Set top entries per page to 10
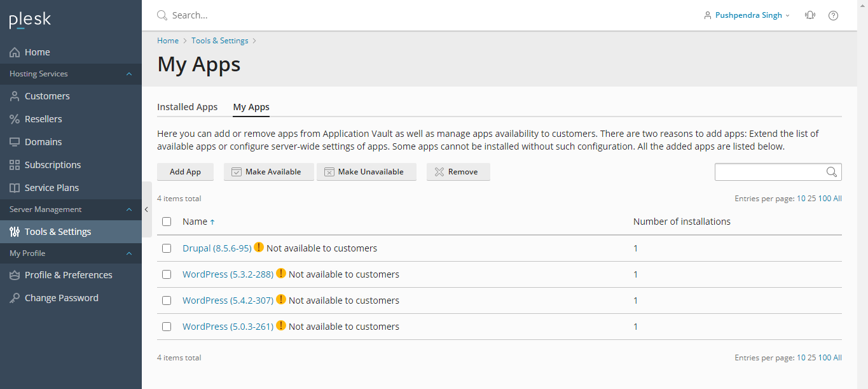Image resolution: width=868 pixels, height=389 pixels. pos(801,199)
